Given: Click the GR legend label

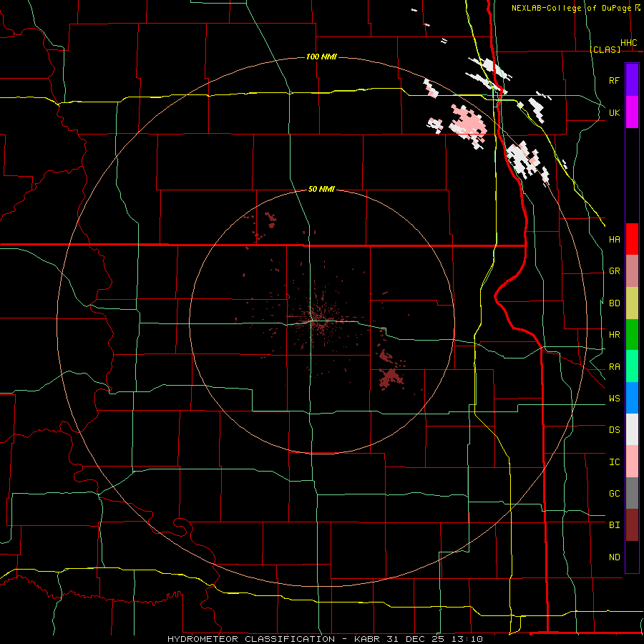Looking at the screenshot, I should click(x=614, y=271).
